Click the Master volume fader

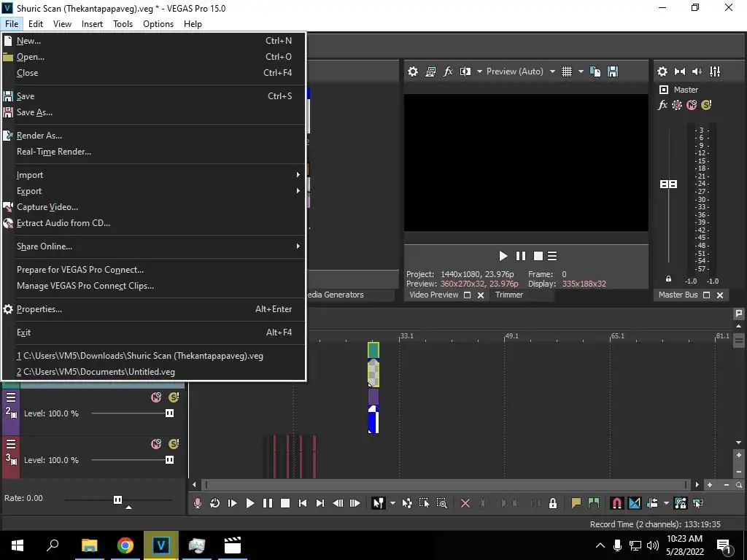point(668,184)
